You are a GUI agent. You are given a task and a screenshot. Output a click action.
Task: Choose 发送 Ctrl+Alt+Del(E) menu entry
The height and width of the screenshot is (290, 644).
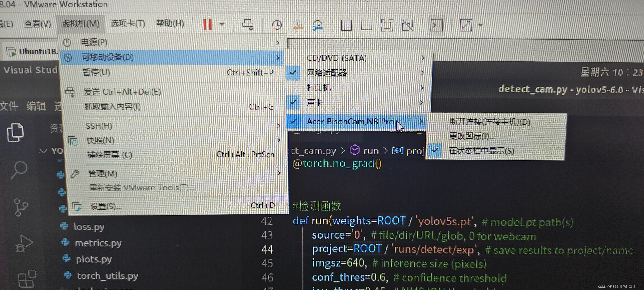(x=173, y=92)
